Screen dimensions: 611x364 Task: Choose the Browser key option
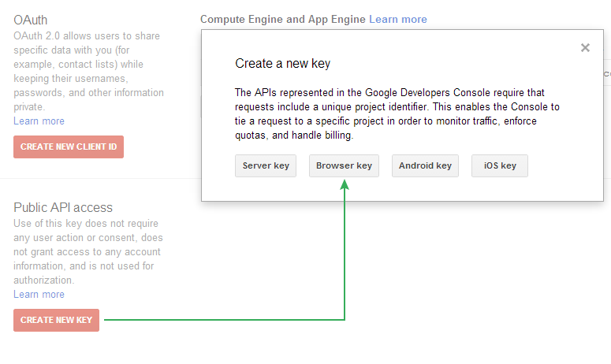pyautogui.click(x=344, y=165)
